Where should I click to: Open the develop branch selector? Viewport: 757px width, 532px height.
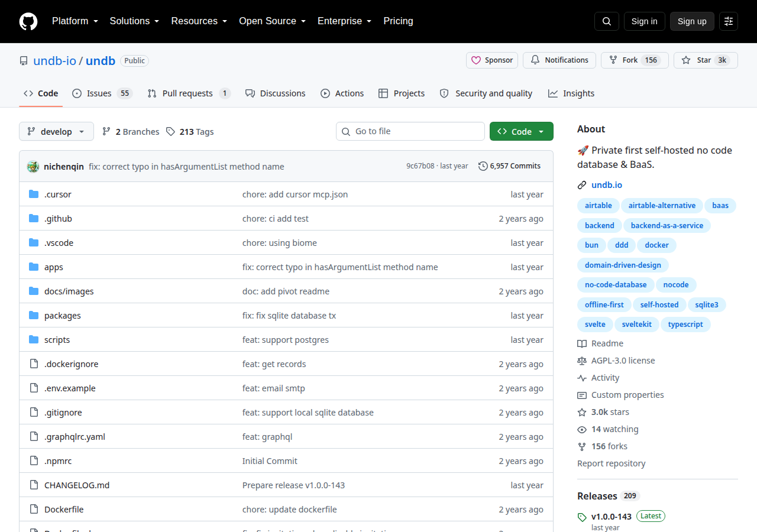coord(56,132)
